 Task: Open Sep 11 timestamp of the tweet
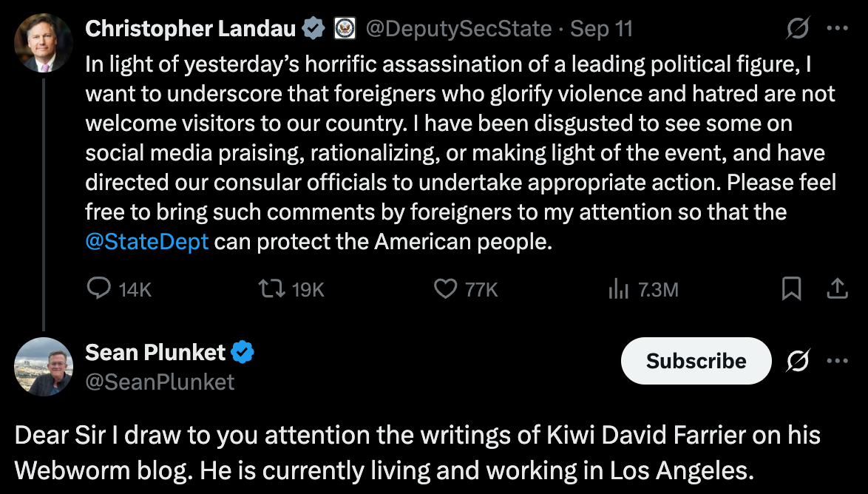tap(601, 27)
